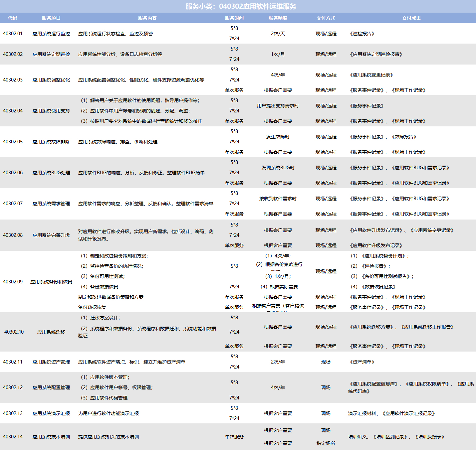Select the 《应用系统定期巡检报告》 deliverable cell
The image size is (476, 450).
pyautogui.click(x=376, y=54)
